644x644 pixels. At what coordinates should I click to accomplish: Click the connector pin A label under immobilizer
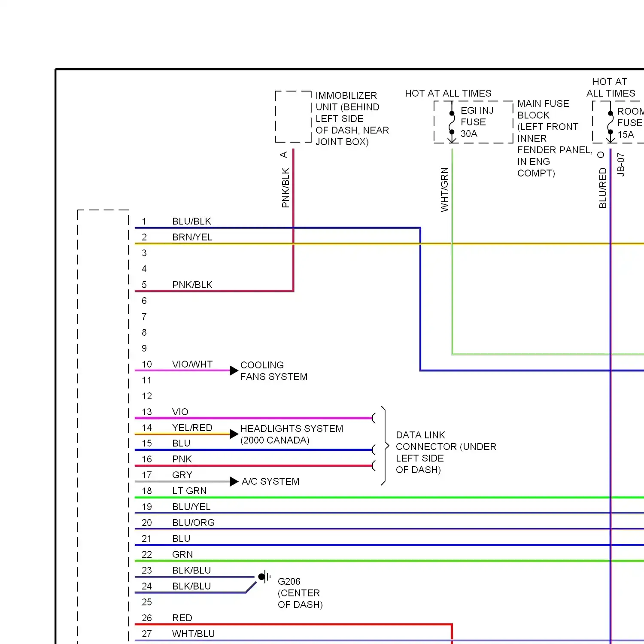point(283,155)
